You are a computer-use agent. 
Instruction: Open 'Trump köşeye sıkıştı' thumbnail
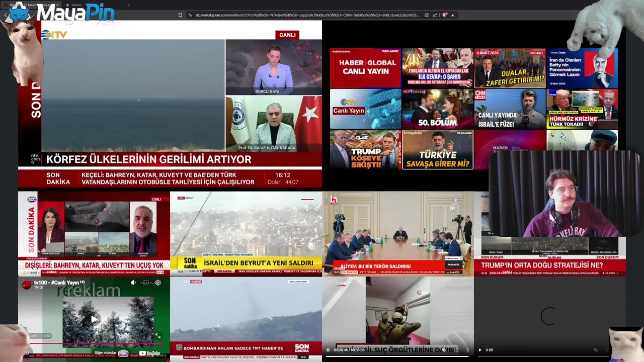click(365, 149)
